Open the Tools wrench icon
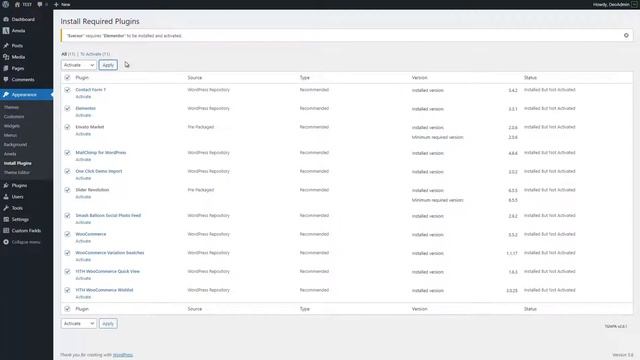Screen dimensions: 640x360 pyautogui.click(x=6, y=208)
